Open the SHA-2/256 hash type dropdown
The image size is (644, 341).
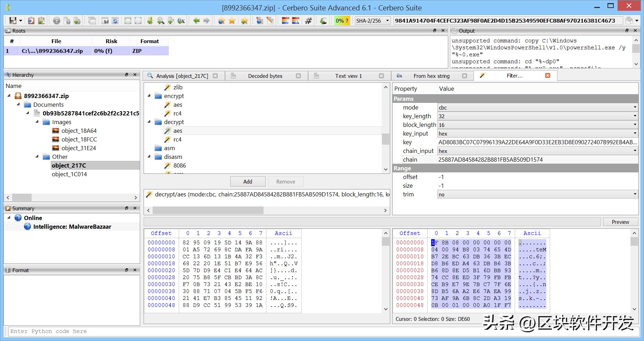(x=372, y=21)
